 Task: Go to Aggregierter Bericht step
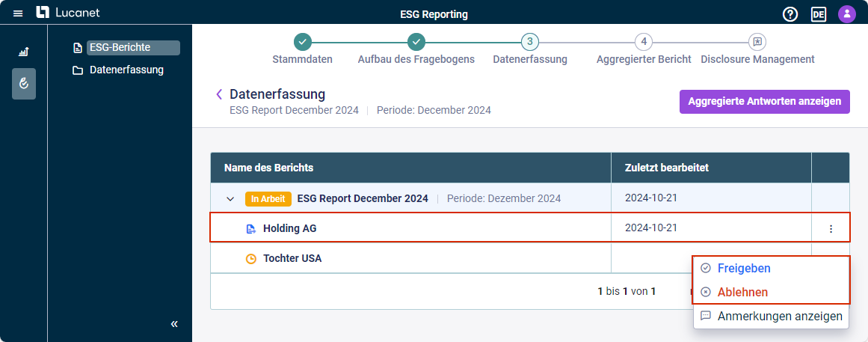click(x=644, y=49)
